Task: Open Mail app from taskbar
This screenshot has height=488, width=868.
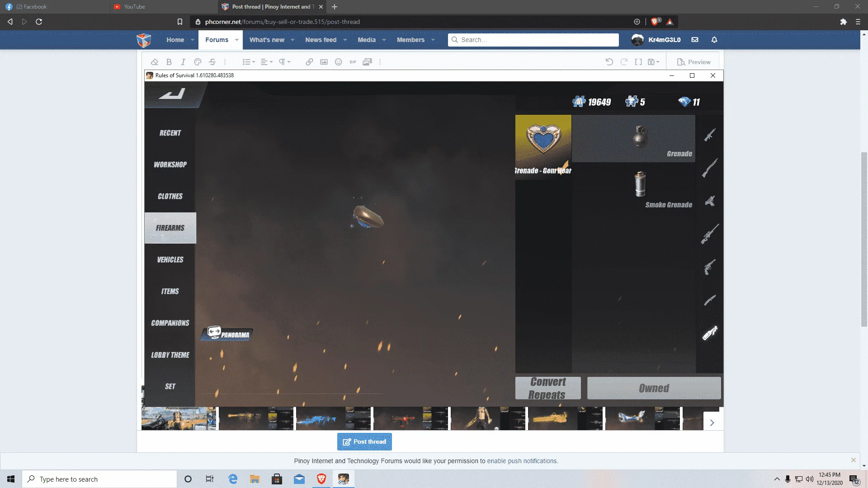Action: tap(299, 479)
